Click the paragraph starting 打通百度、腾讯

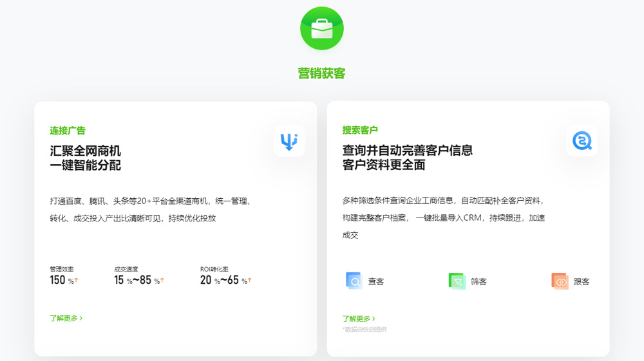151,209
